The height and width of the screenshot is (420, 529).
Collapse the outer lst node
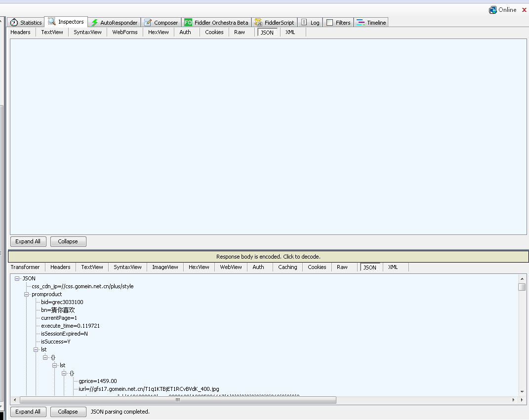tap(36, 349)
